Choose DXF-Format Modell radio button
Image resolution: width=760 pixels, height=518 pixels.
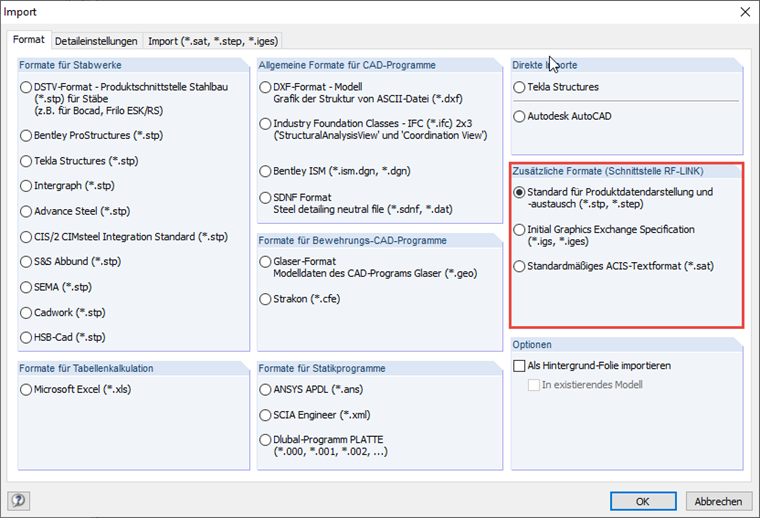(x=266, y=87)
